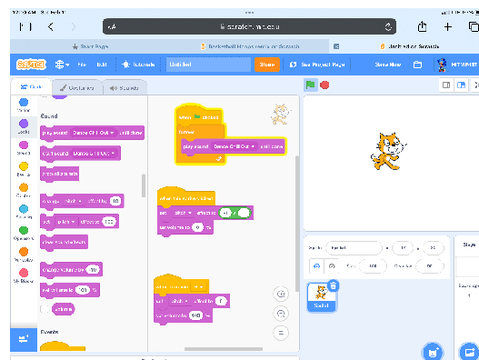Set sprite visibility to shown
The height and width of the screenshot is (360, 479).
click(x=317, y=266)
